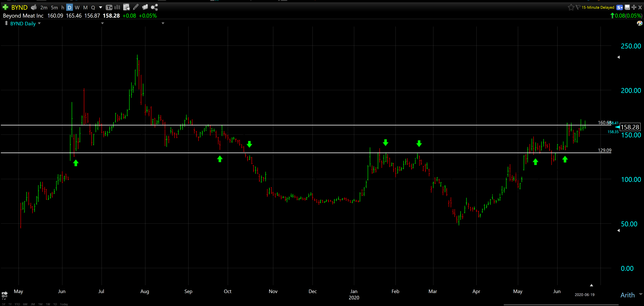The image size is (644, 306).
Task: Switch to 5m timeframe
Action: (x=54, y=8)
